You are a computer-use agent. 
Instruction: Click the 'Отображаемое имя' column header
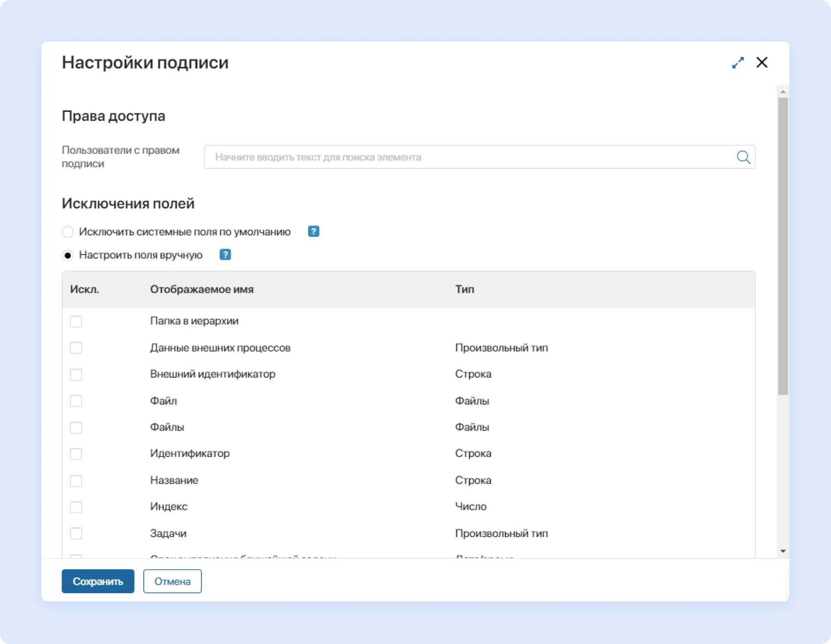202,289
